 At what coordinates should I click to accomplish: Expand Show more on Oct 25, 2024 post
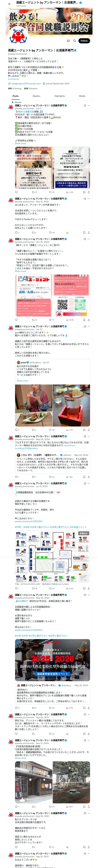[x=20, y=271]
